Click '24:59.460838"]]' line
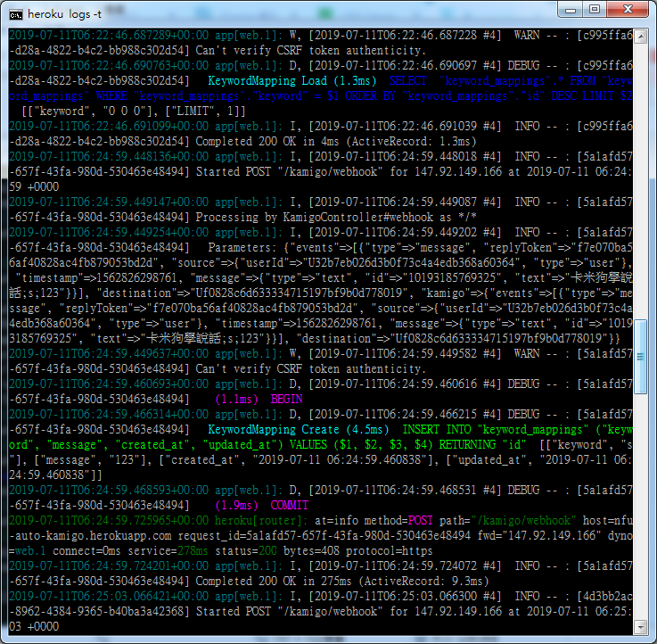The height and width of the screenshot is (644, 657). pyautogui.click(x=55, y=475)
